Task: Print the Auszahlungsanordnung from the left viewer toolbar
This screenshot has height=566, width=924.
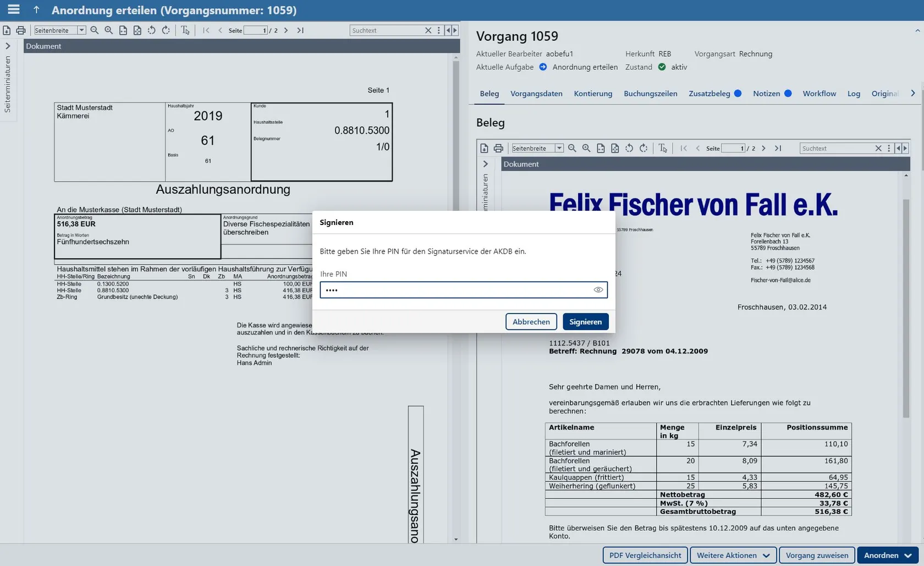Action: coord(21,30)
